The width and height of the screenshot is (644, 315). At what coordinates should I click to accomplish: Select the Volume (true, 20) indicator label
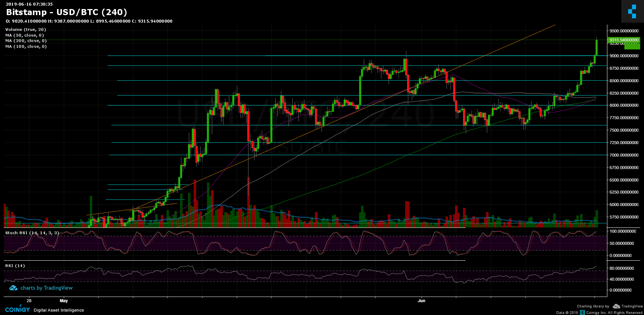(x=26, y=29)
